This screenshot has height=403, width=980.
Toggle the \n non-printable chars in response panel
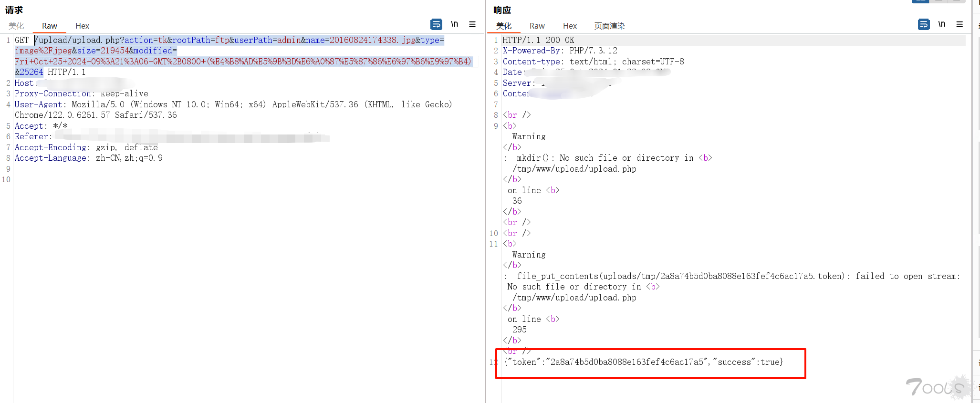(x=942, y=24)
